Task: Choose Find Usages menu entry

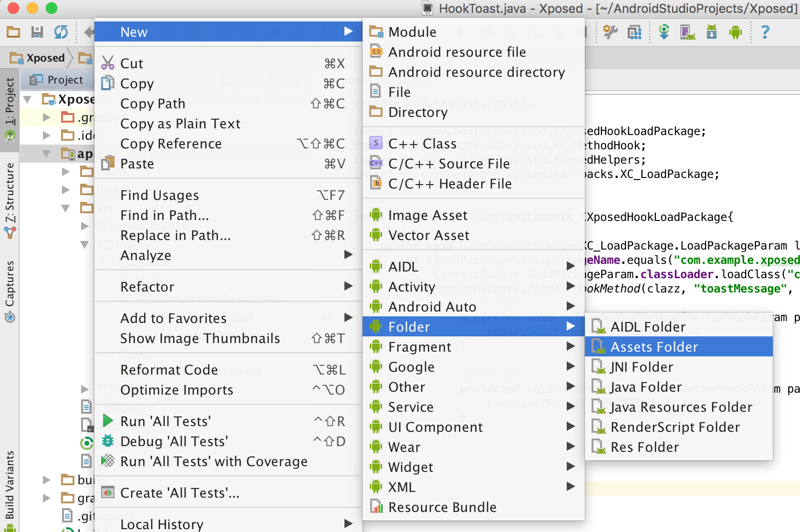Action: click(x=228, y=195)
